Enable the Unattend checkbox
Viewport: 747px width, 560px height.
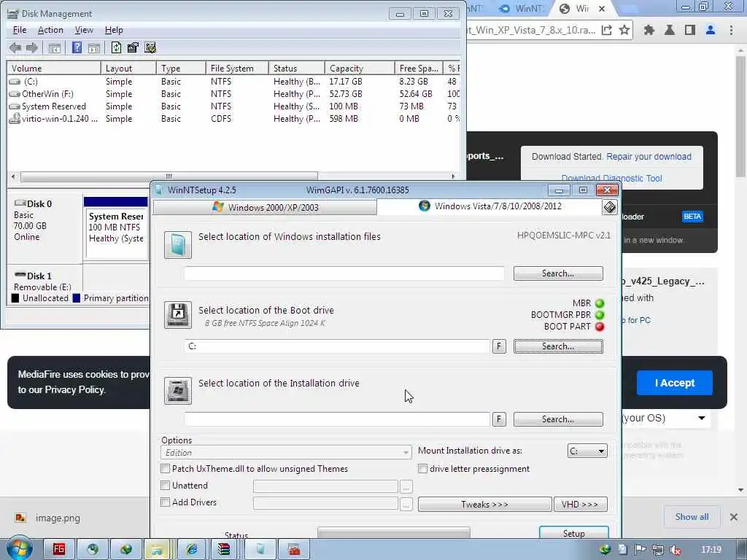(166, 486)
